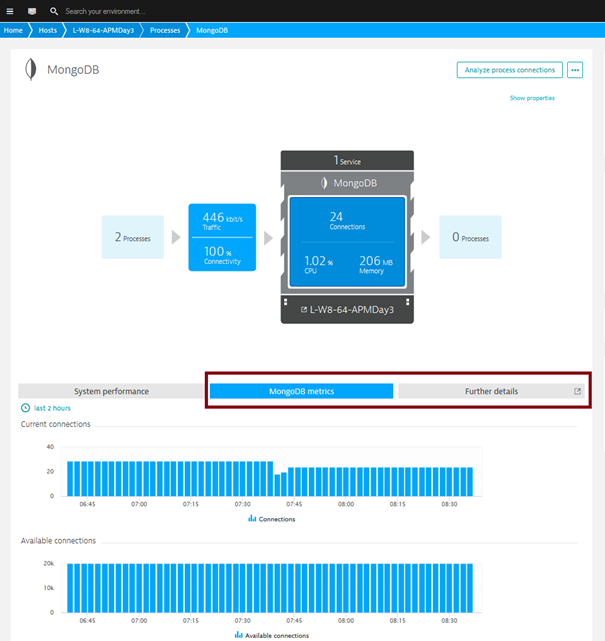Click Analyze process connections button
Screen dimensions: 605x641
(509, 70)
